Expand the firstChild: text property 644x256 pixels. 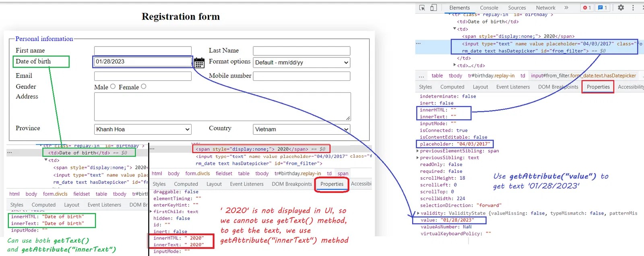(x=151, y=212)
